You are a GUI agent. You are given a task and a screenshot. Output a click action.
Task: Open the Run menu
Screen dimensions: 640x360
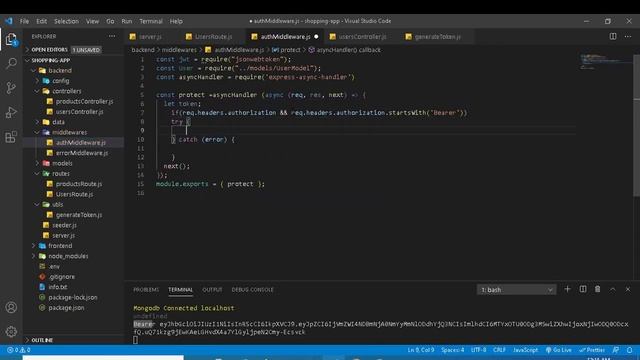(x=127, y=21)
